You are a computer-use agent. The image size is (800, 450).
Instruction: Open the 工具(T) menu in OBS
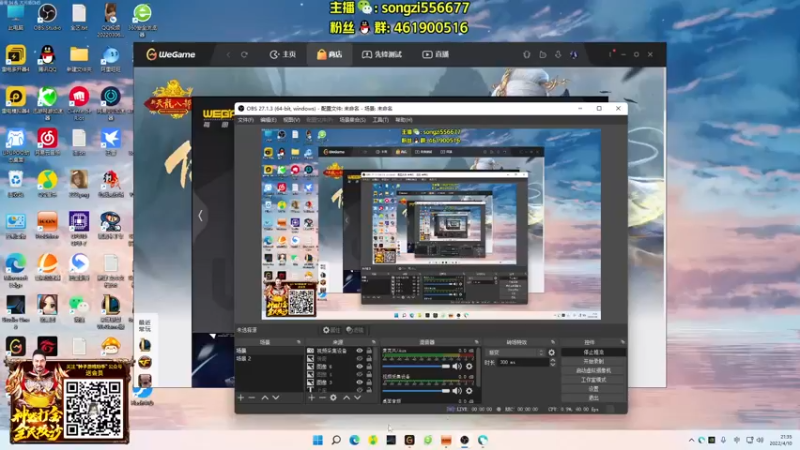tap(381, 120)
